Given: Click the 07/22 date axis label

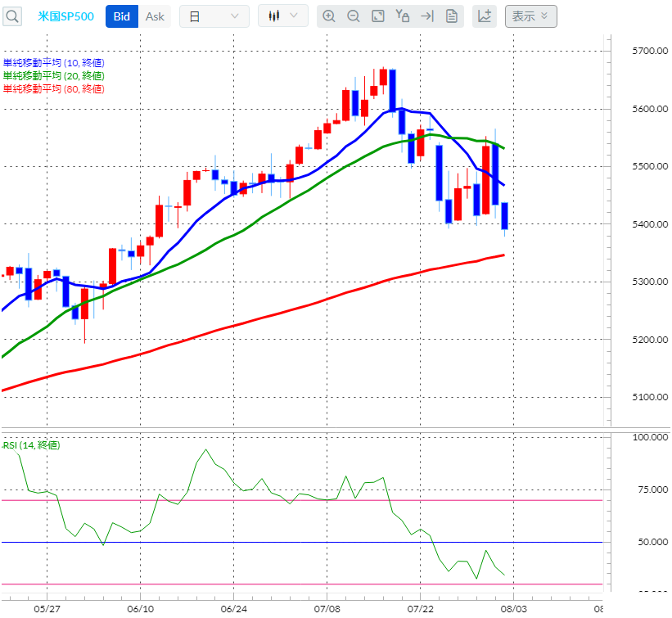Looking at the screenshot, I should point(421,609).
